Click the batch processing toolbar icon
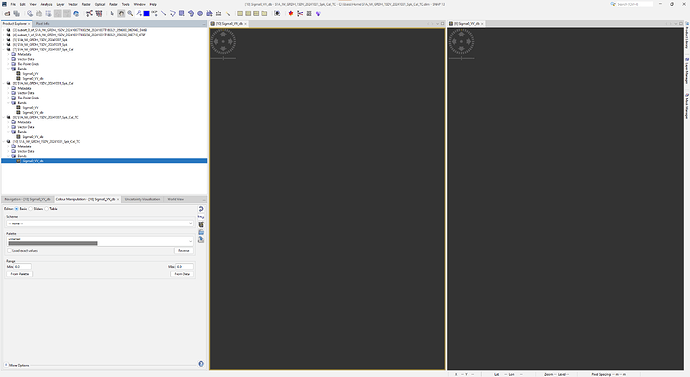Image resolution: width=690 pixels, height=377 pixels. point(99,14)
